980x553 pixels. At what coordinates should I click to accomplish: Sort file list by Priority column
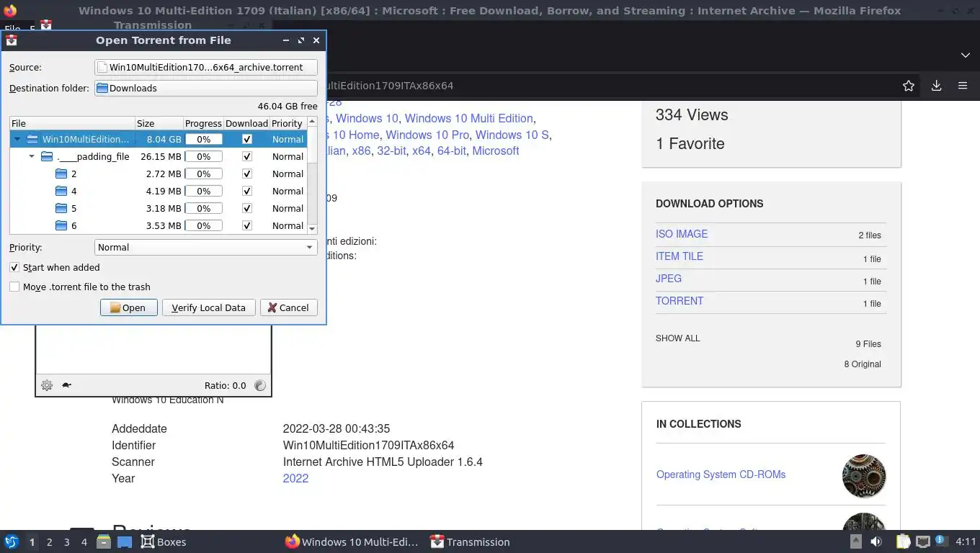click(x=288, y=123)
